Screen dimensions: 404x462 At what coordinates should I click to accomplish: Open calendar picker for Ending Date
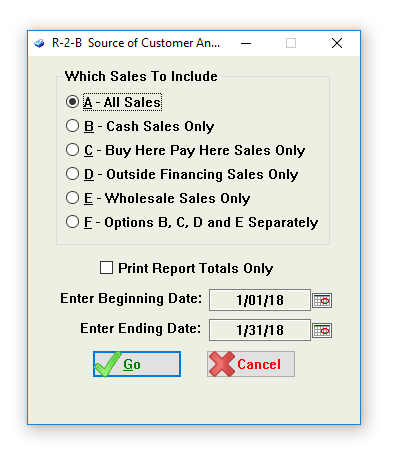(322, 331)
